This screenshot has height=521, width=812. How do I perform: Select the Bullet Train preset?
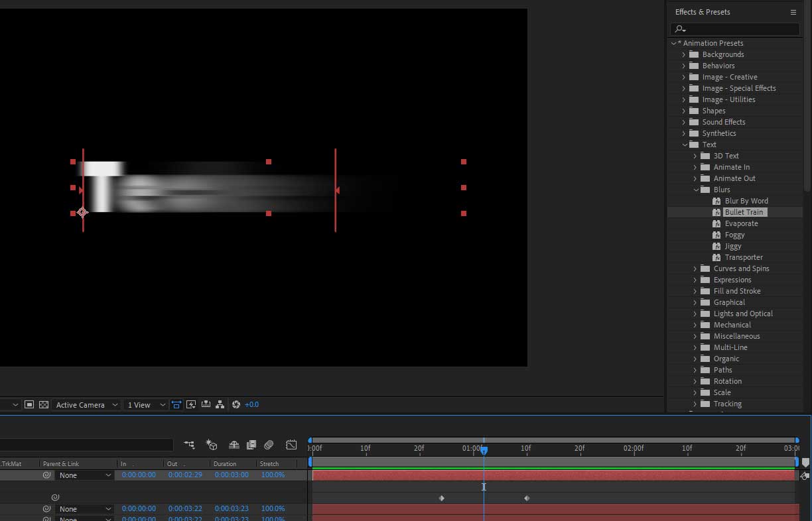coord(744,212)
